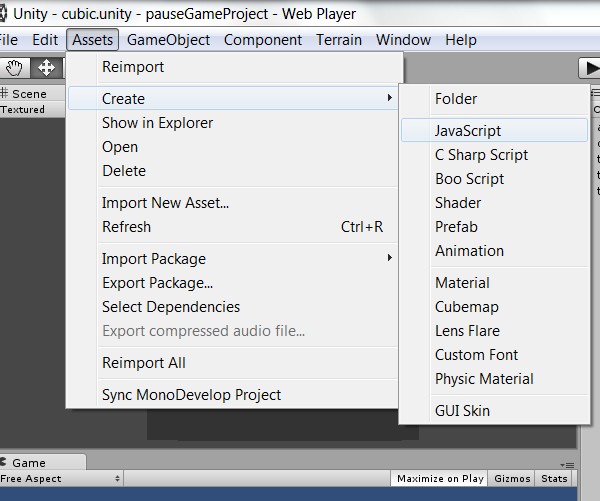Screen dimensions: 600x501
Task: Create a new JavaScript
Action: pyautogui.click(x=494, y=131)
